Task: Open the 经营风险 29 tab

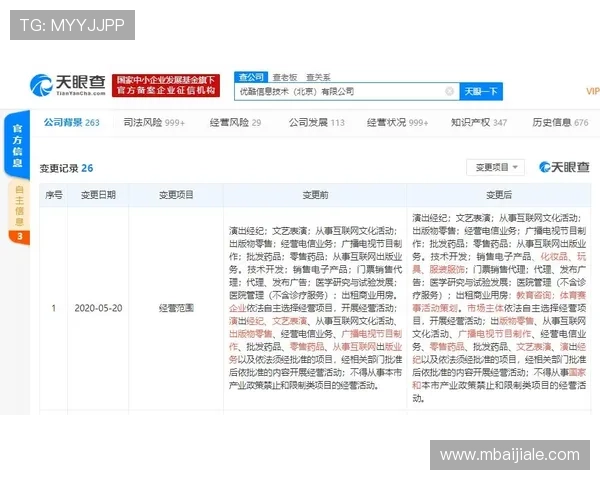Action: click(x=235, y=122)
